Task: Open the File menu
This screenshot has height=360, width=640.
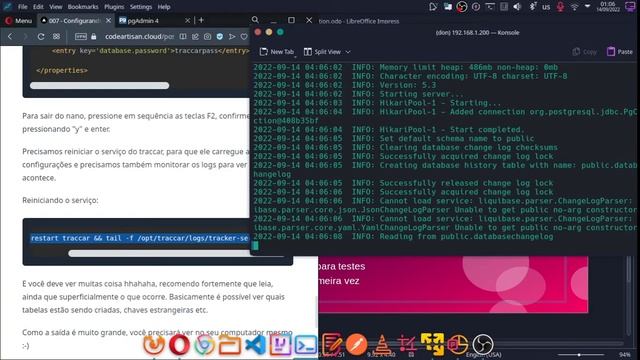Action: [22, 7]
